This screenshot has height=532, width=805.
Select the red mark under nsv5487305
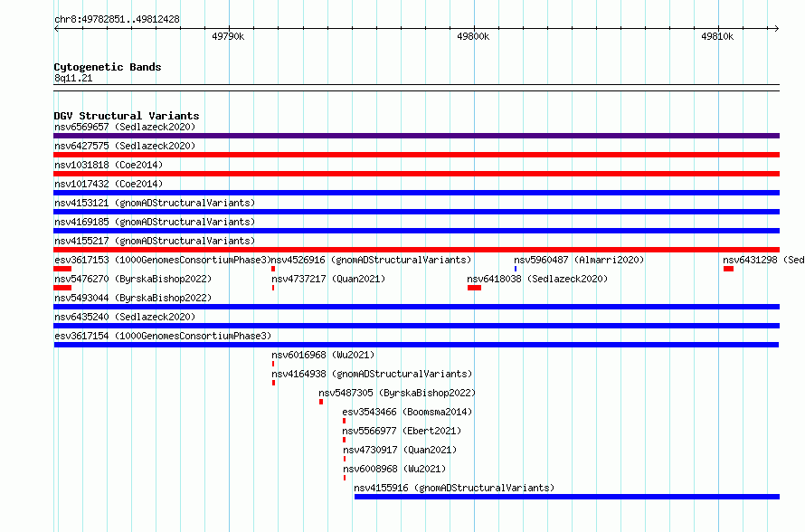pos(321,402)
